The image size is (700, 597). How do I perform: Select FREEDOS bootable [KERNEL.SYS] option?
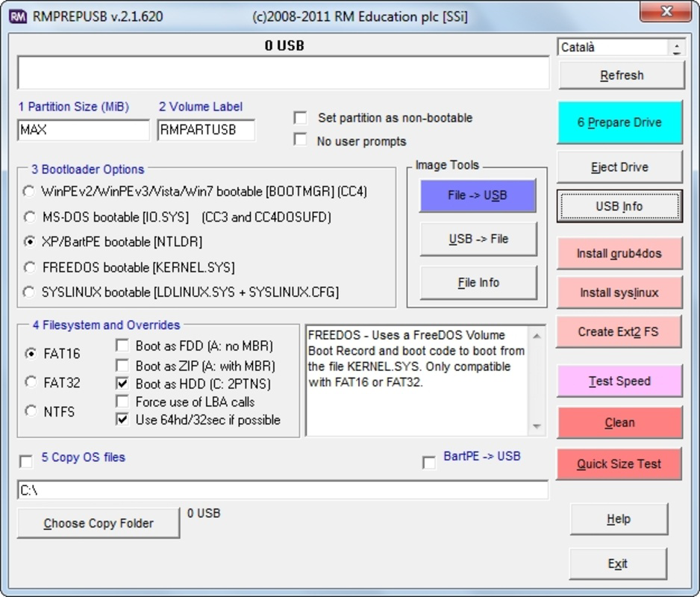(x=29, y=267)
